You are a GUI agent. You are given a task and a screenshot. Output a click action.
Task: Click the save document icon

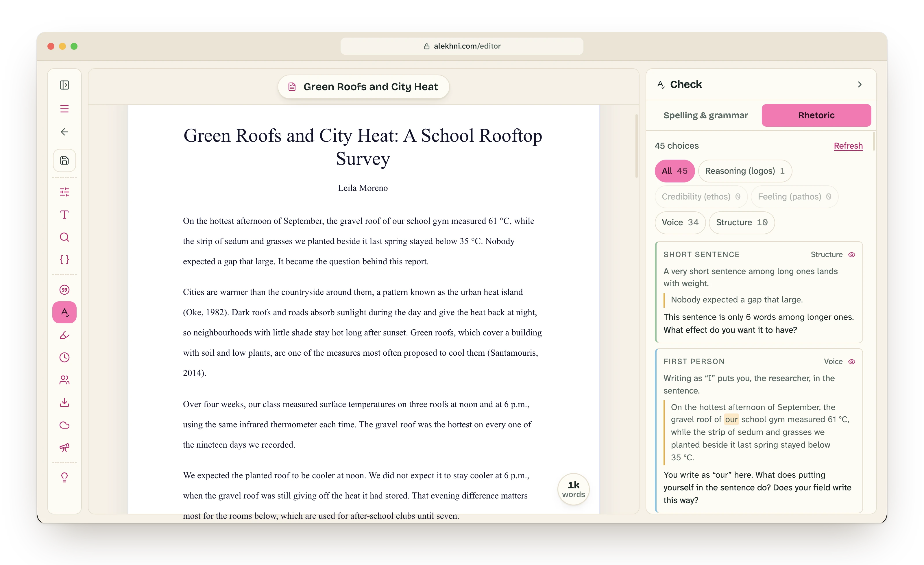[x=64, y=160]
